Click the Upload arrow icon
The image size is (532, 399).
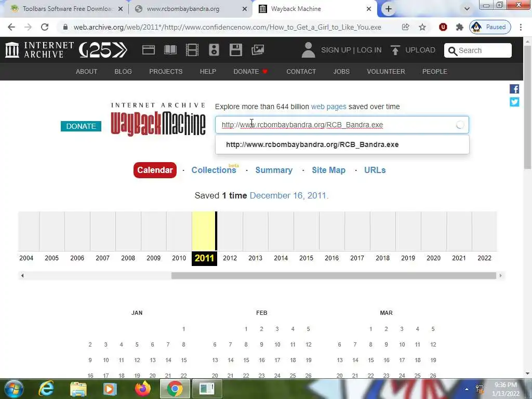click(x=395, y=50)
